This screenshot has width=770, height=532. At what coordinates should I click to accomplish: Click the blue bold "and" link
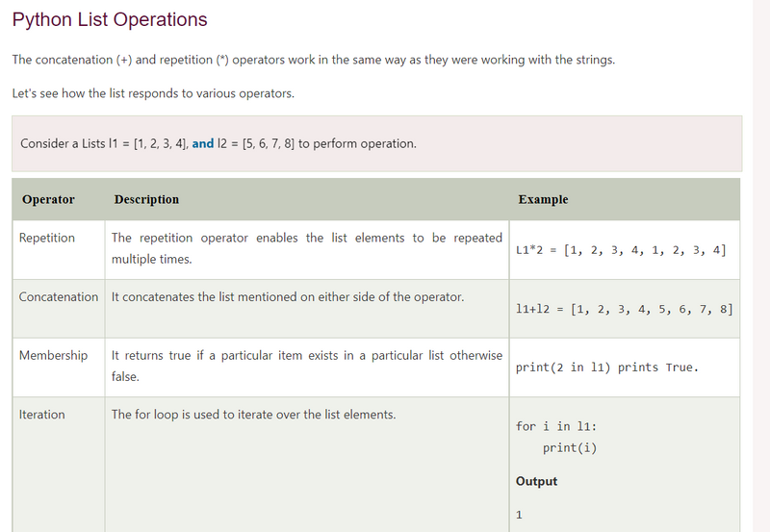pyautogui.click(x=203, y=143)
